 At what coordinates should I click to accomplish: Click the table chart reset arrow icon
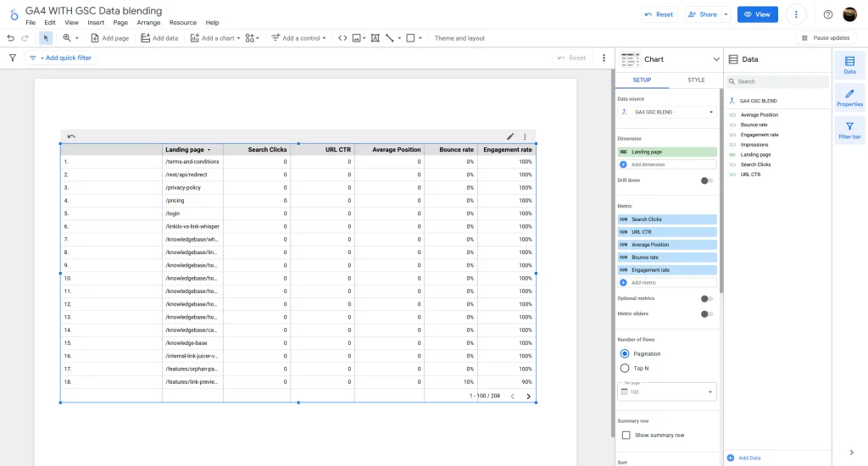(x=71, y=136)
